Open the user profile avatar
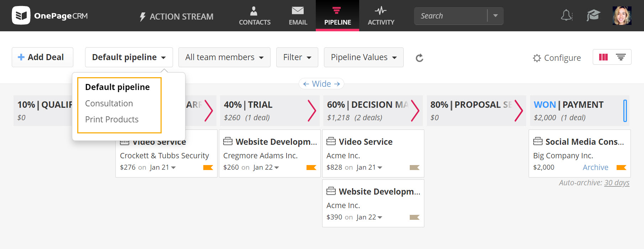 [622, 16]
